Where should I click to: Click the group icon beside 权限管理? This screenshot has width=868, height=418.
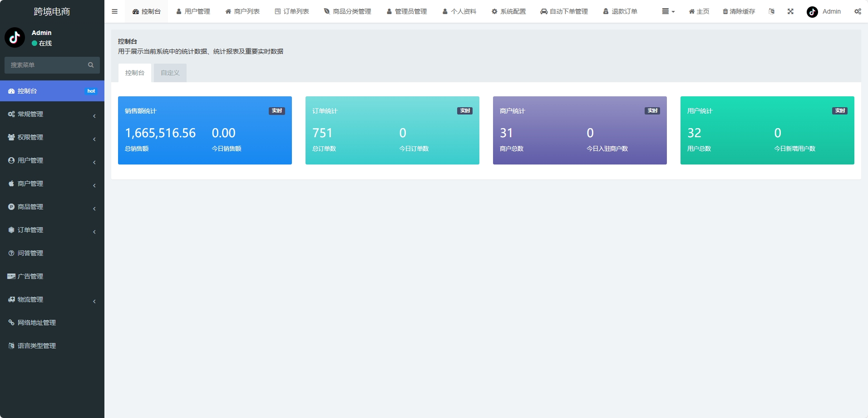(11, 137)
